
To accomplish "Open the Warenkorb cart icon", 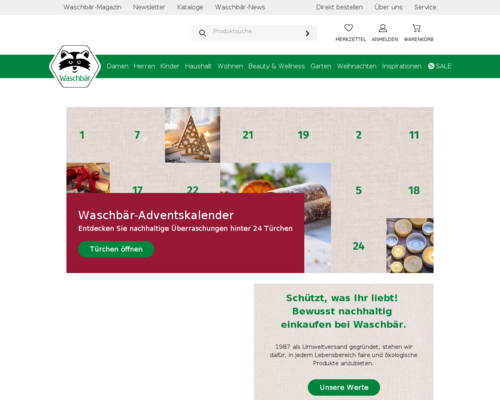I will point(416,28).
